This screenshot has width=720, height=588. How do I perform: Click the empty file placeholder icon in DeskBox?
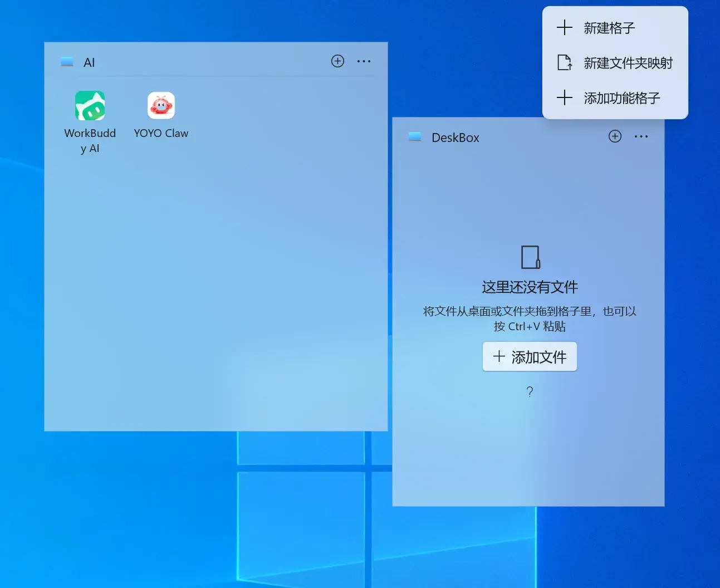coord(530,257)
